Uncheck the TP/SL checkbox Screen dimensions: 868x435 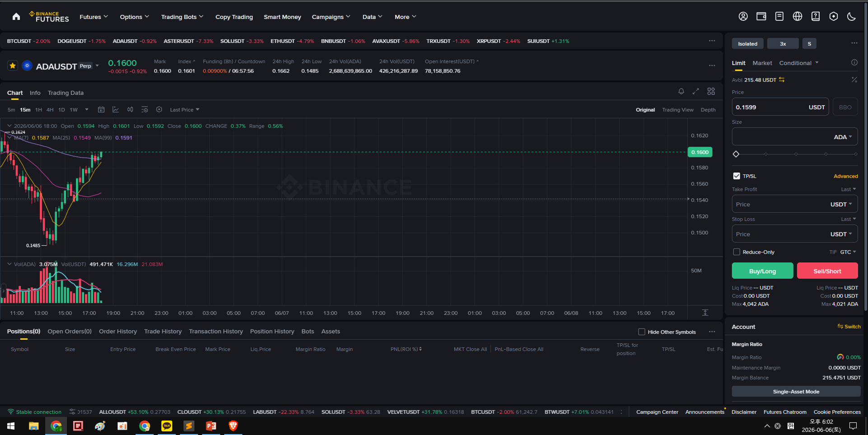[737, 176]
